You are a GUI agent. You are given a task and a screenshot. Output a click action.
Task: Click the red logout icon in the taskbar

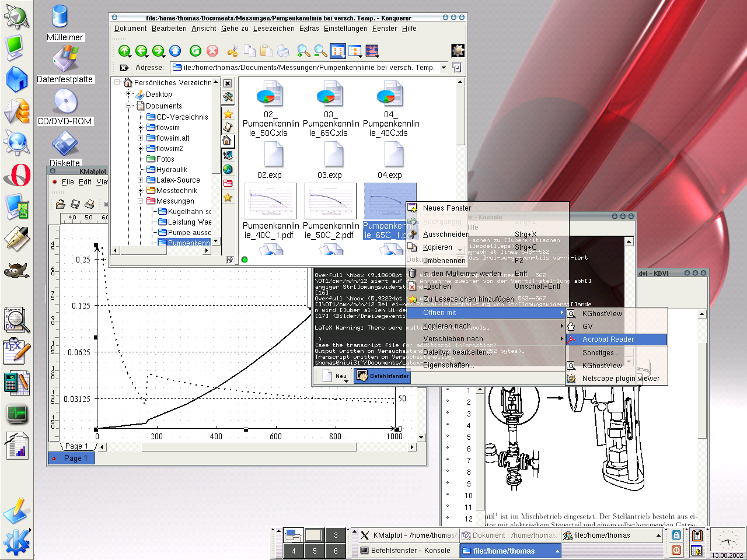(676, 550)
